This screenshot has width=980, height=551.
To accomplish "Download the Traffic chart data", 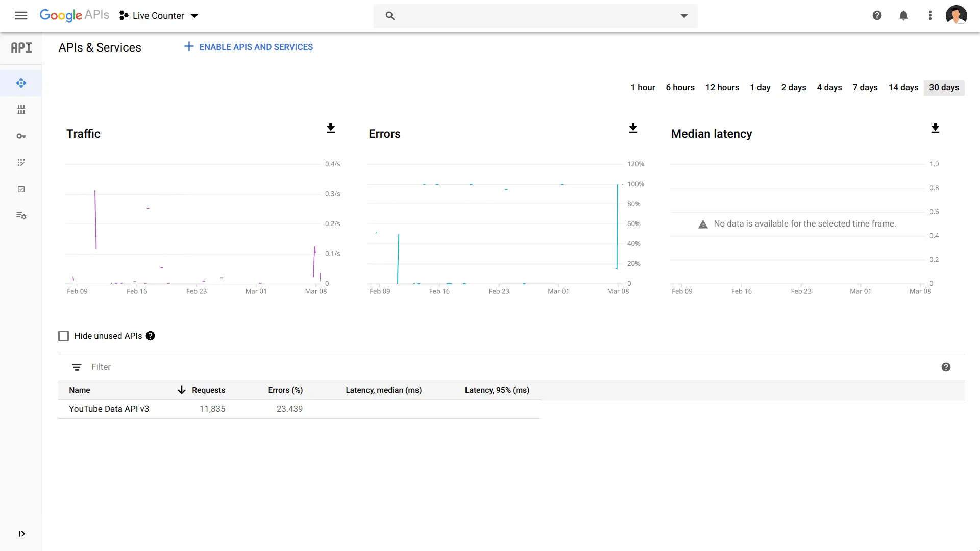I will click(x=330, y=128).
